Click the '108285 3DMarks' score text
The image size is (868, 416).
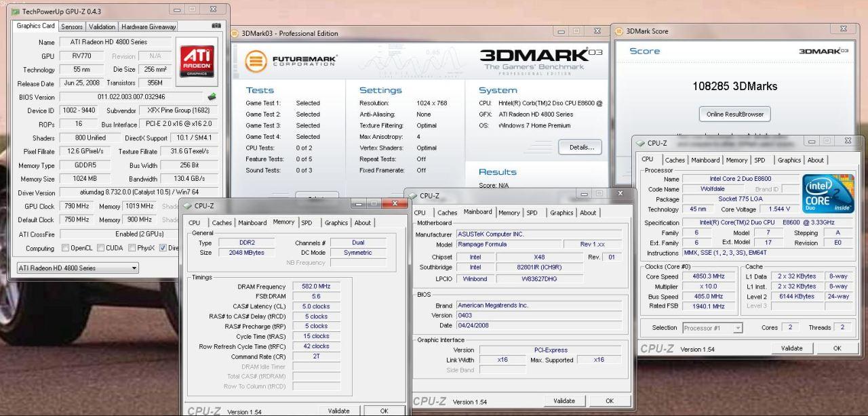[735, 86]
